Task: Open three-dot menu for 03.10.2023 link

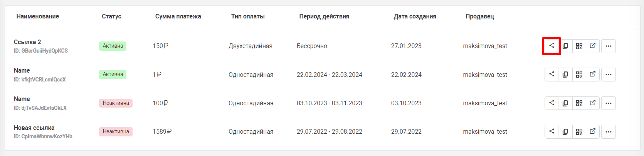Action: (x=609, y=103)
